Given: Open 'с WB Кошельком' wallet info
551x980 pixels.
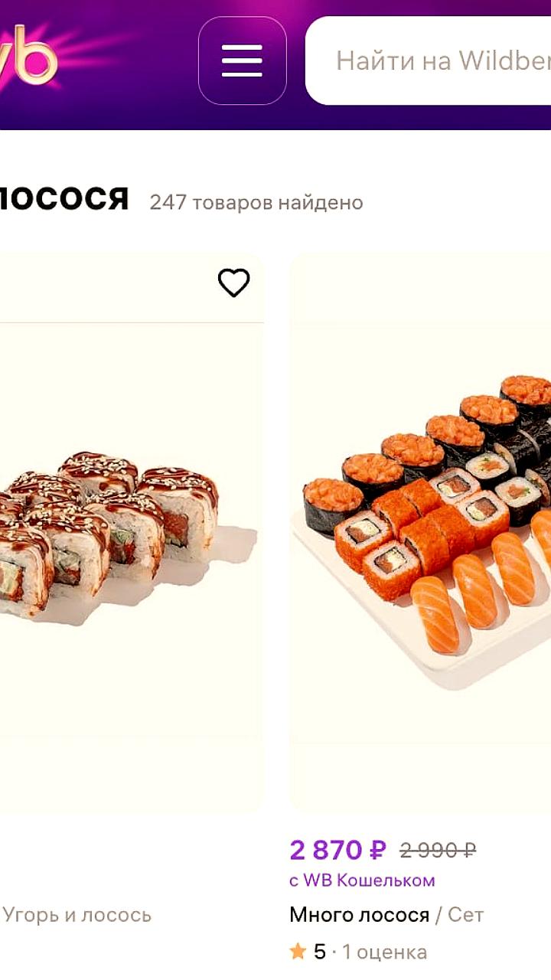Looking at the screenshot, I should pyautogui.click(x=362, y=880).
